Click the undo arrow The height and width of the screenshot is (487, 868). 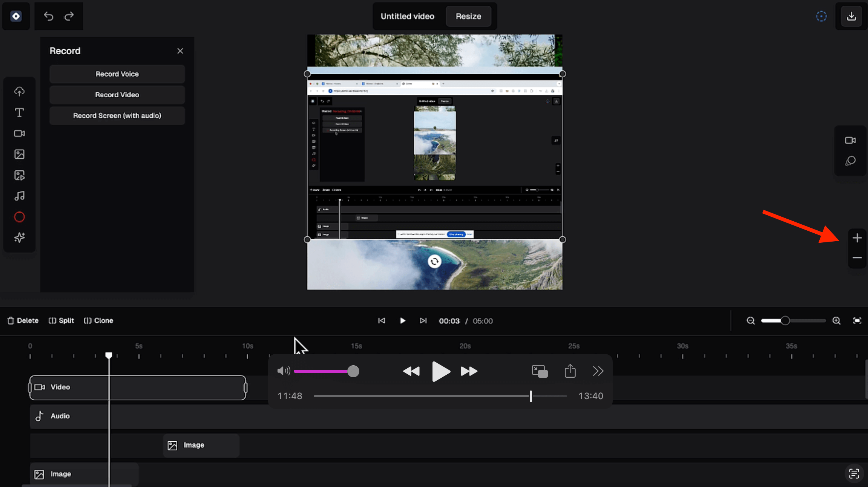point(48,16)
